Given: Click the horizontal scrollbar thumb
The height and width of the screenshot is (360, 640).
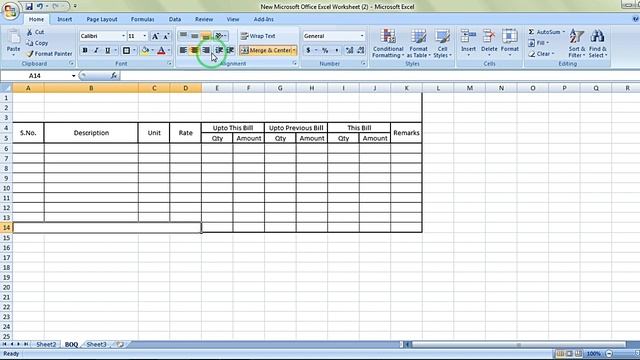Looking at the screenshot, I should [x=518, y=345].
